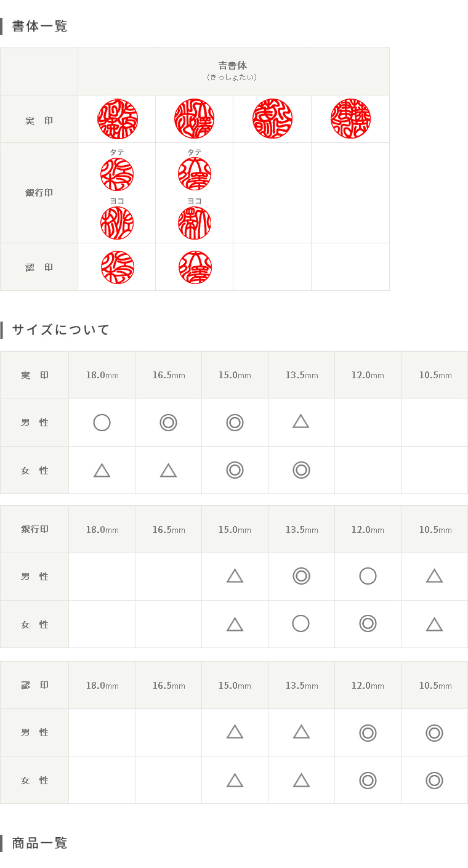Click the double circle for 実印 男性 16.5mm
This screenshot has width=468, height=868.
coord(168,423)
